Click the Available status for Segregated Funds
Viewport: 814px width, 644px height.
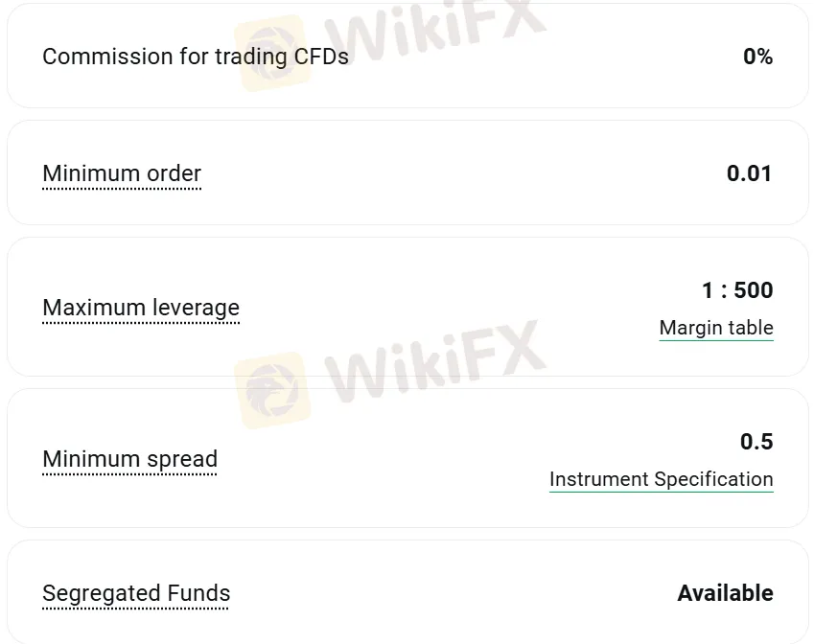(x=726, y=593)
